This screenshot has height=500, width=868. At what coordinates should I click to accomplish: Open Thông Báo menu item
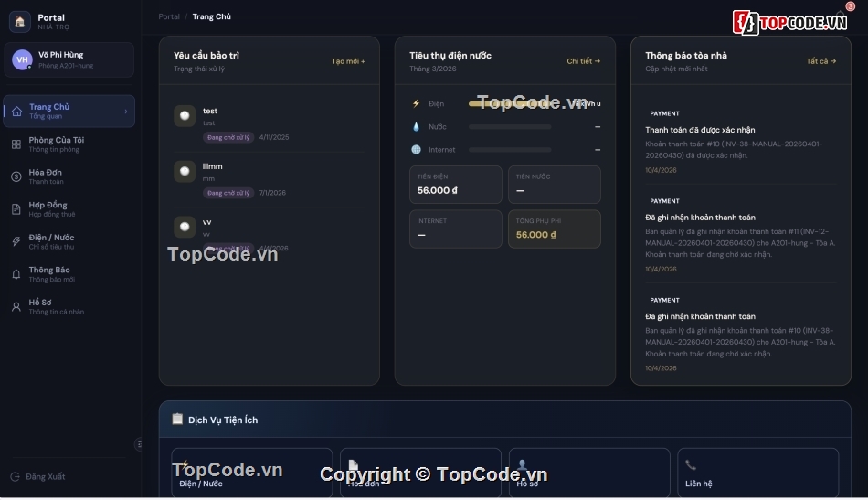point(69,274)
